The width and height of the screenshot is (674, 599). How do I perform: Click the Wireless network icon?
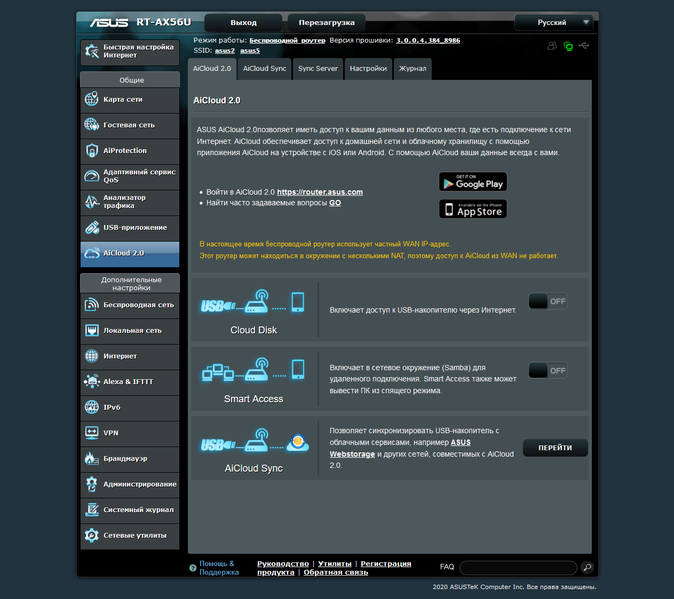[x=92, y=305]
